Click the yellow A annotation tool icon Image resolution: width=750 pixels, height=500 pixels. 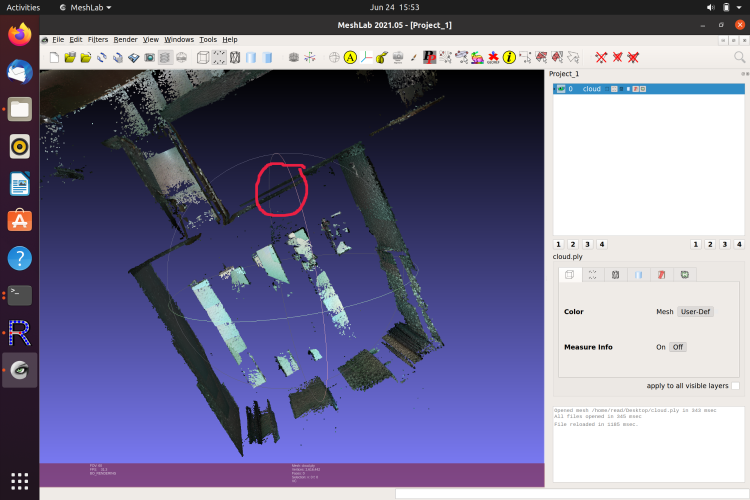pos(351,58)
